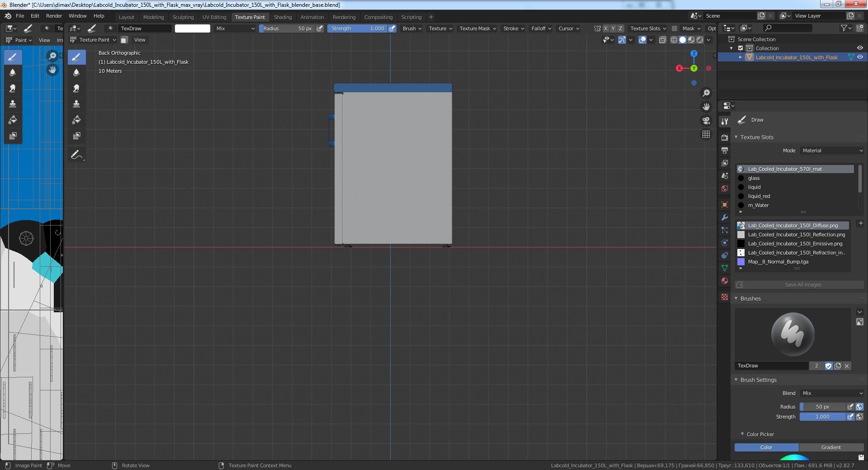Open the Falloff dropdown

(541, 28)
